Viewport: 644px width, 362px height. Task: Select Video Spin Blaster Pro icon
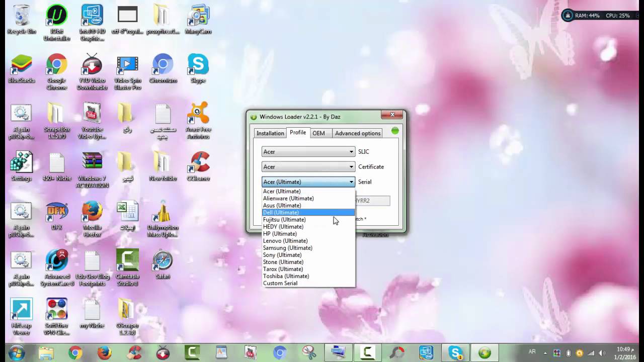127,72
